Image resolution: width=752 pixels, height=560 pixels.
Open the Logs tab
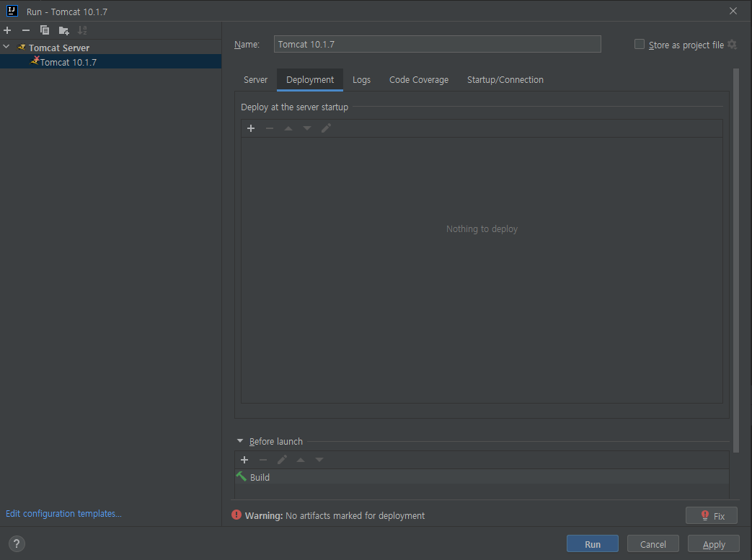362,79
